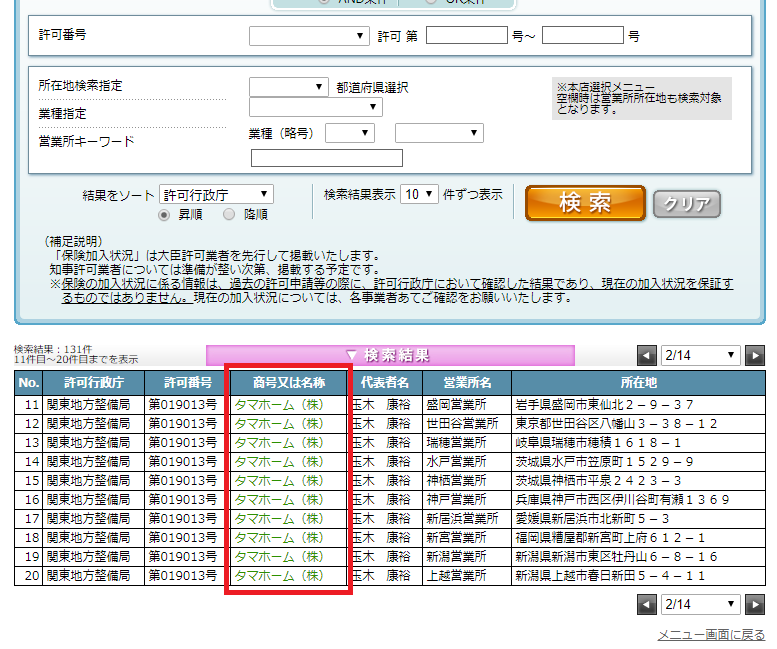The height and width of the screenshot is (649, 777).
Task: Open the 業種指定 dropdown
Action: 316,107
